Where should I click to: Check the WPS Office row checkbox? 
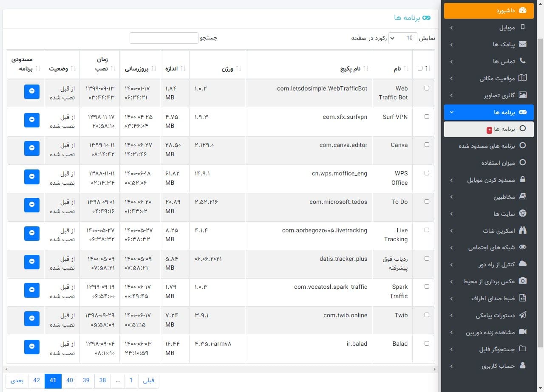point(427,173)
